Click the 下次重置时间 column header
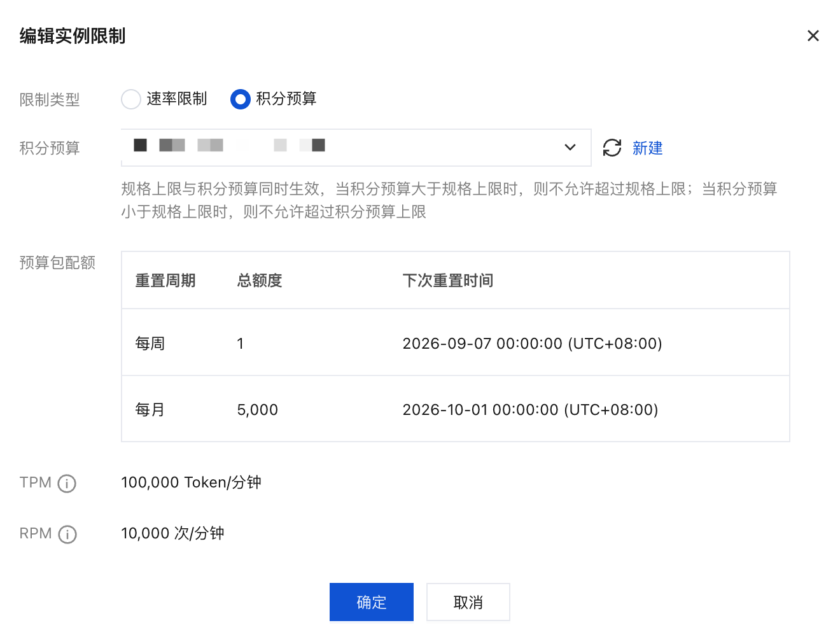 tap(448, 281)
